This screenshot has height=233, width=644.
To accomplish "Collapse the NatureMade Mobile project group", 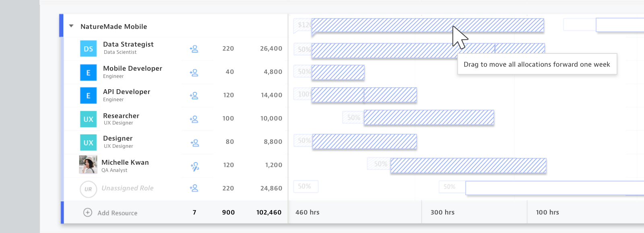I will pyautogui.click(x=71, y=26).
